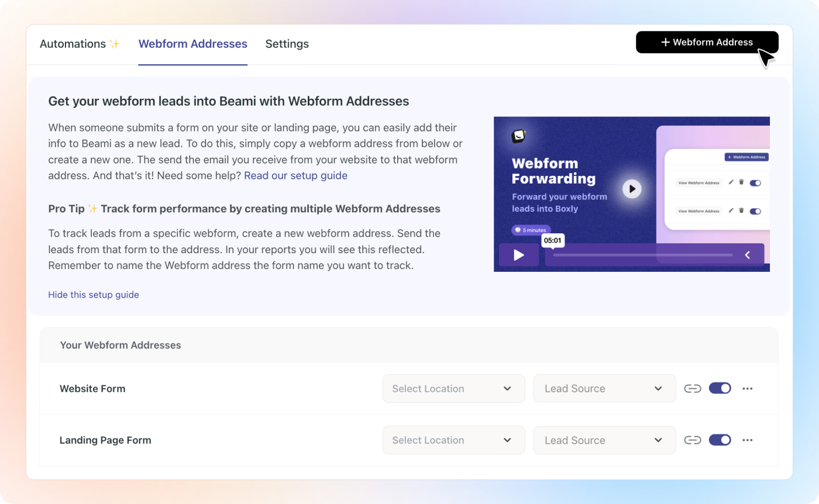Expand Select Location dropdown for Landing Page Form

(454, 440)
